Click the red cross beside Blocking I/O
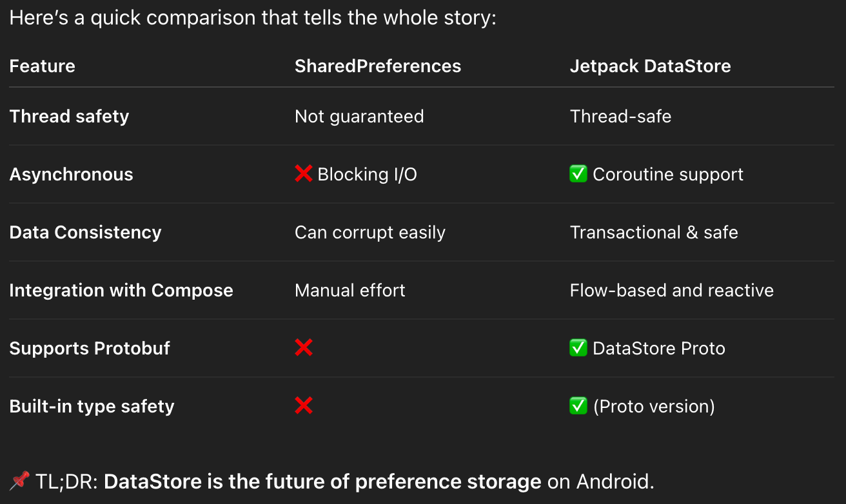The height and width of the screenshot is (504, 846). click(x=304, y=174)
